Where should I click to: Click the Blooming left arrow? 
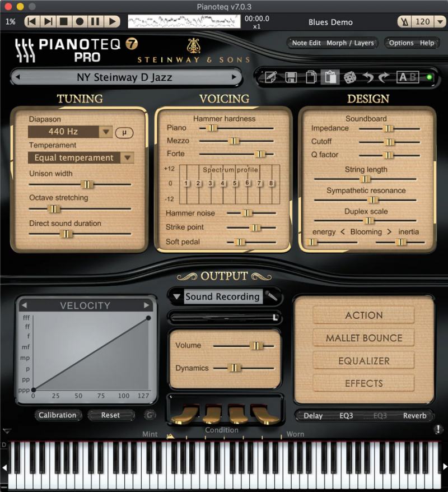343,231
